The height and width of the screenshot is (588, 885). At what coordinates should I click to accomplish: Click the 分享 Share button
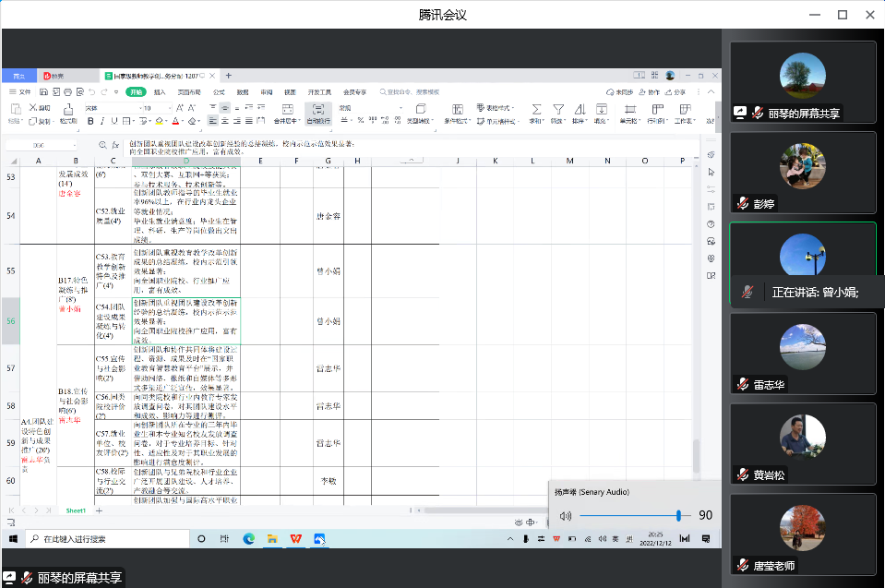tap(676, 92)
